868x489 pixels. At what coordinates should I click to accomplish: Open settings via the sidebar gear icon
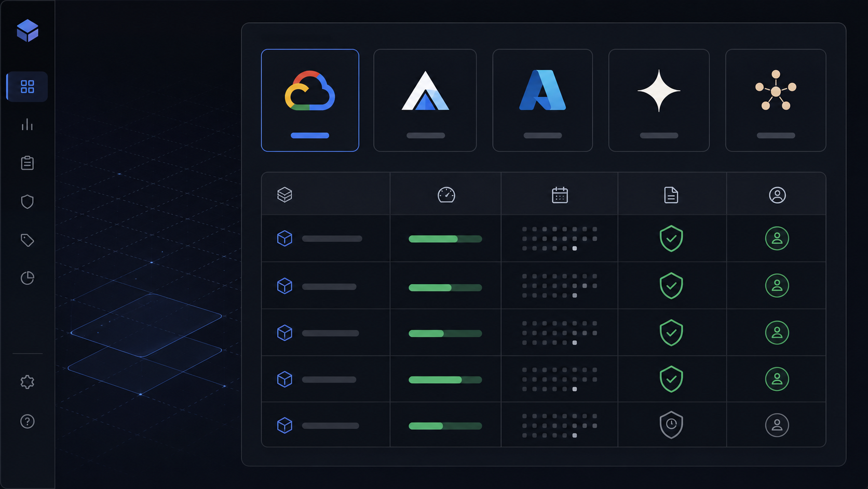point(28,382)
